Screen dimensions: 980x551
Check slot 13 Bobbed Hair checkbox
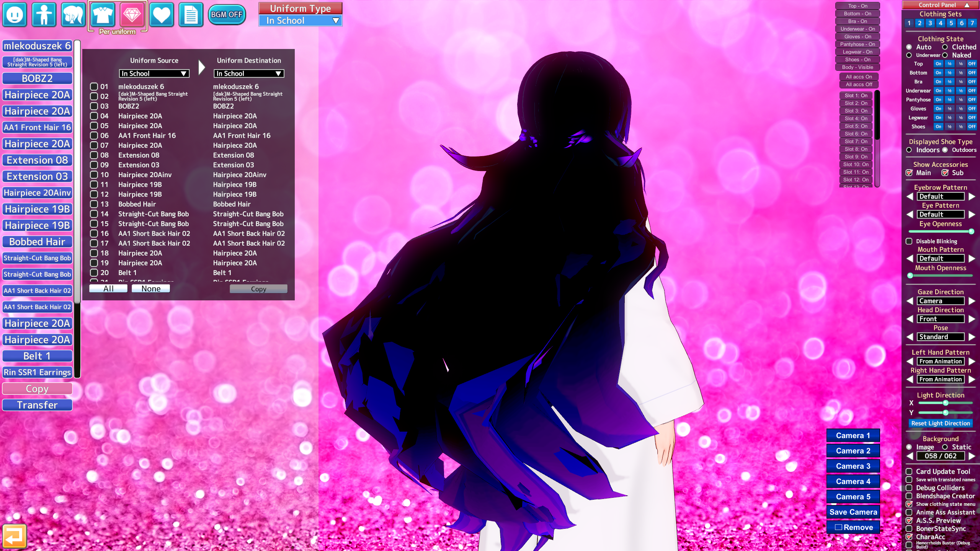[94, 204]
